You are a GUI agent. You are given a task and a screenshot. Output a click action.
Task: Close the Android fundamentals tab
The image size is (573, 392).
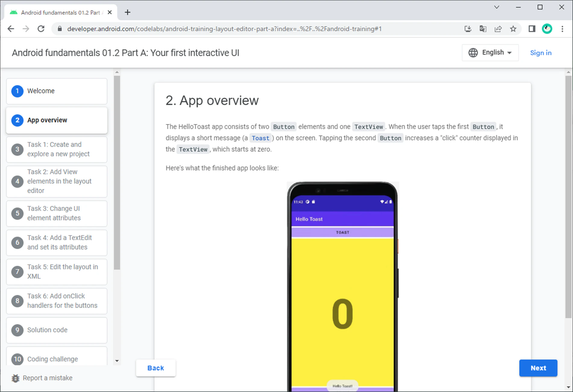(110, 12)
